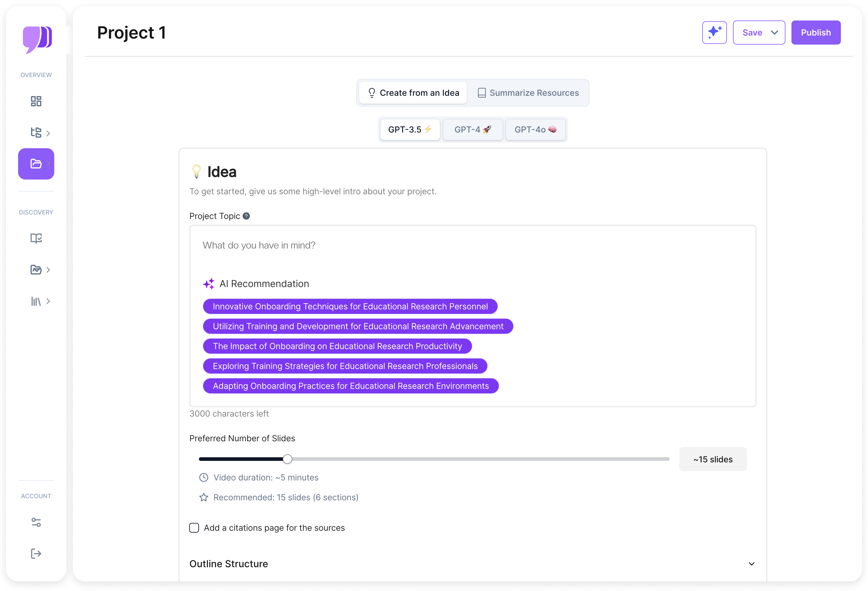The image size is (868, 591).
Task: Click the log out icon
Action: [36, 553]
